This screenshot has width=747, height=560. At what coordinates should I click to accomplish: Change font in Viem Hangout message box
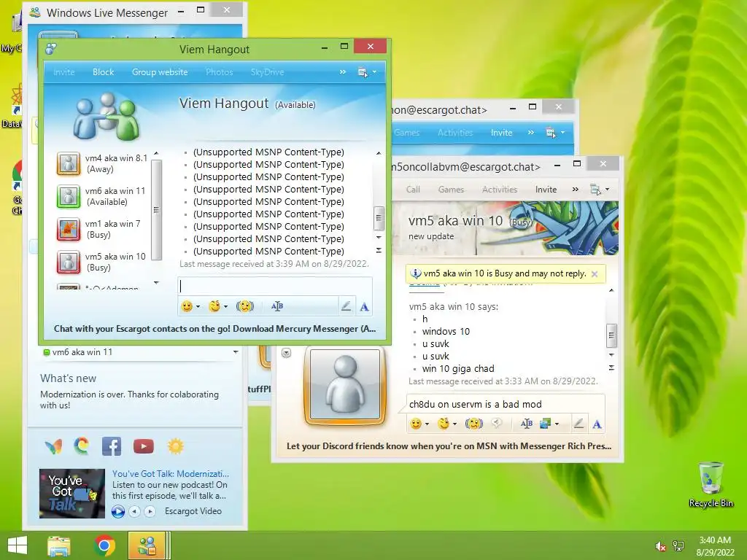[x=365, y=307]
